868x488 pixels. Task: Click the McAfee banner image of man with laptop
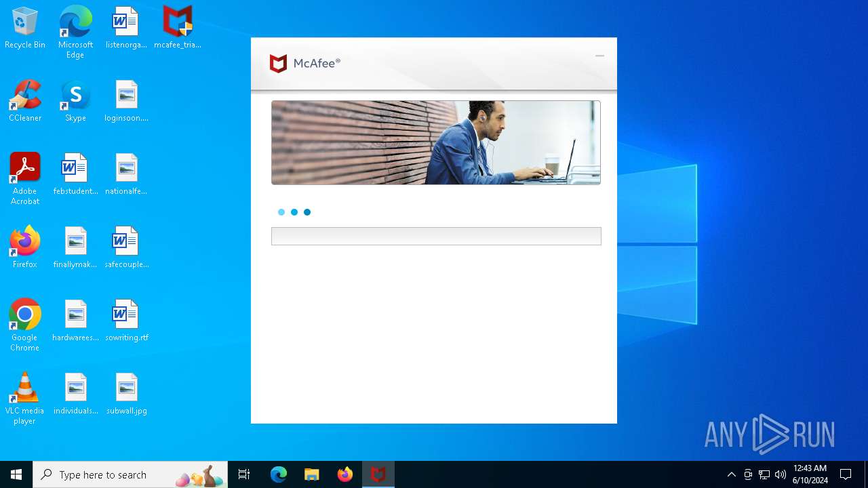tap(436, 142)
